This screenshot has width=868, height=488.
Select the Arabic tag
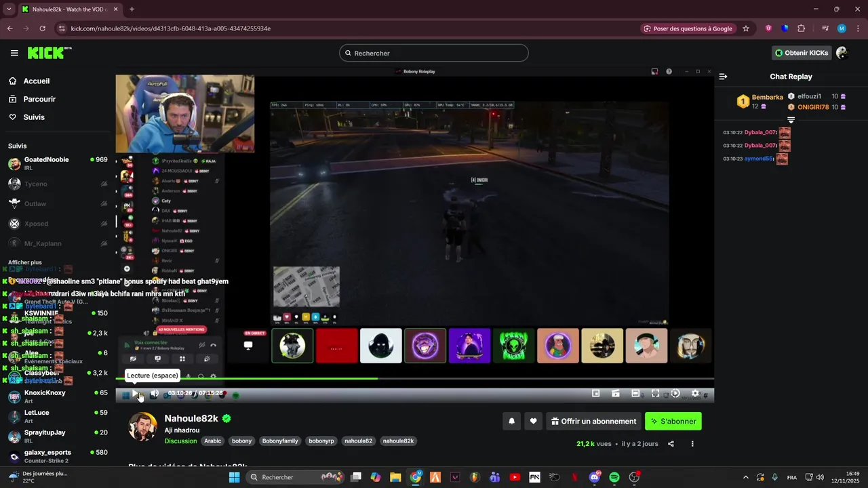213,441
